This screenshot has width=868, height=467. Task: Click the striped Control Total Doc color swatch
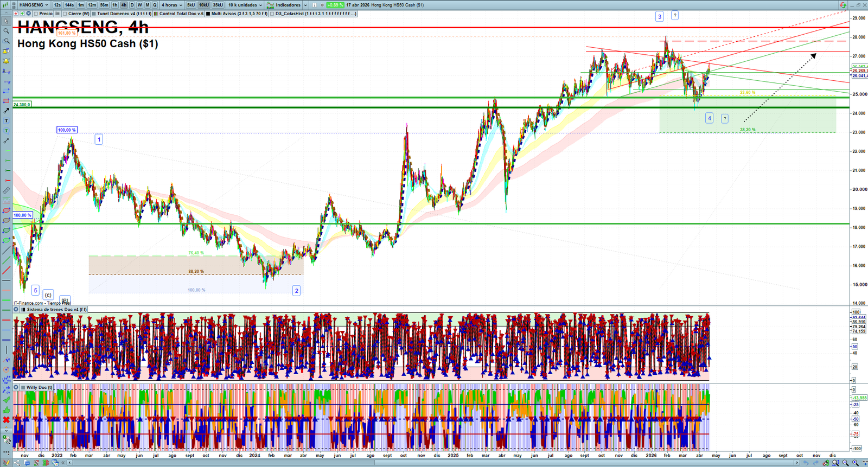[156, 14]
